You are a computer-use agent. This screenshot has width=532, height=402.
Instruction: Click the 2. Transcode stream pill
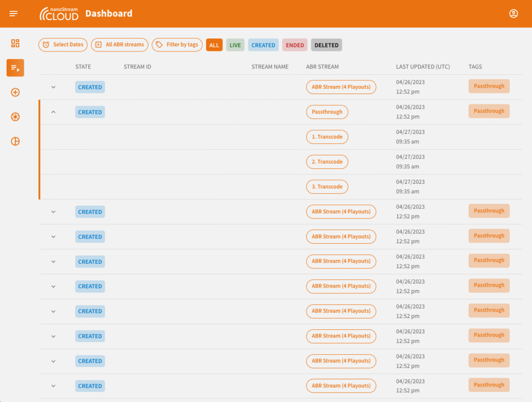pyautogui.click(x=327, y=162)
